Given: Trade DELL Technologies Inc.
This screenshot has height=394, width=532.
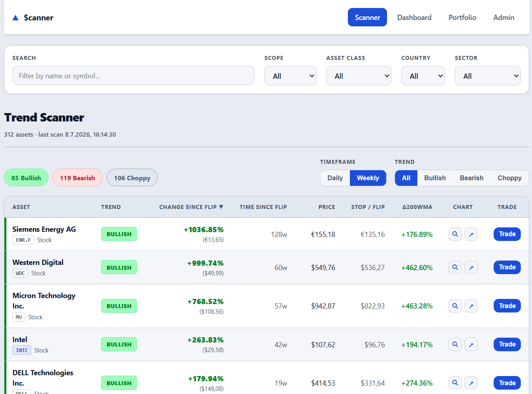Looking at the screenshot, I should tap(507, 383).
